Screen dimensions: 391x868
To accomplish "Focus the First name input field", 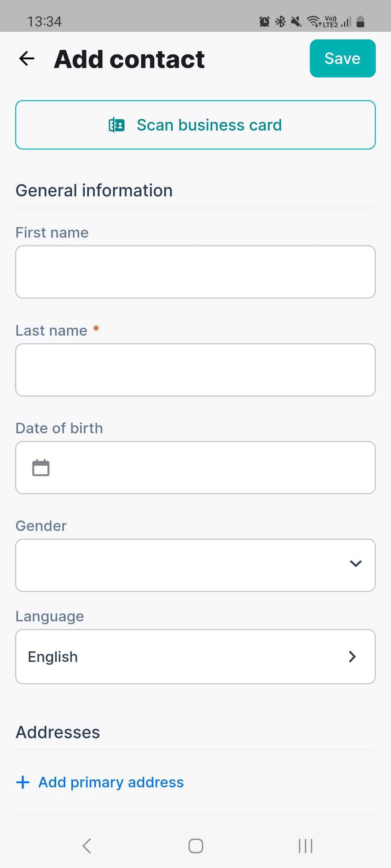I will (195, 272).
